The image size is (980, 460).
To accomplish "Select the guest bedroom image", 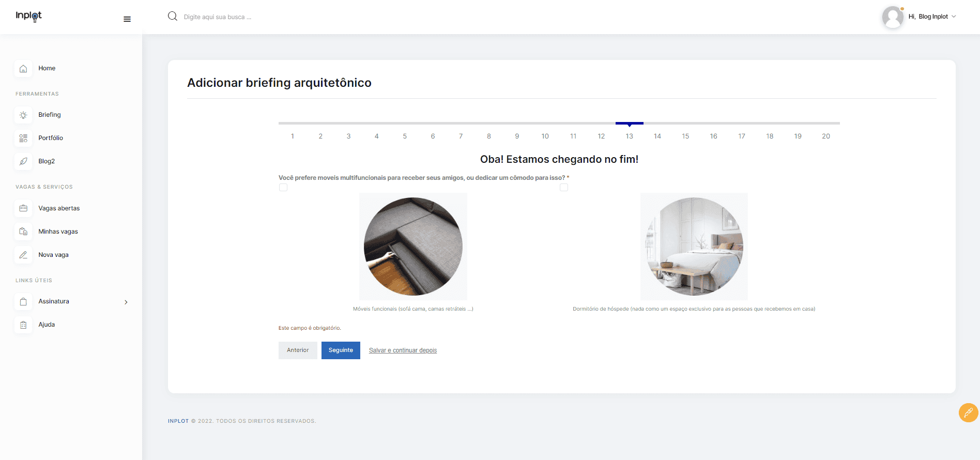I will click(694, 247).
